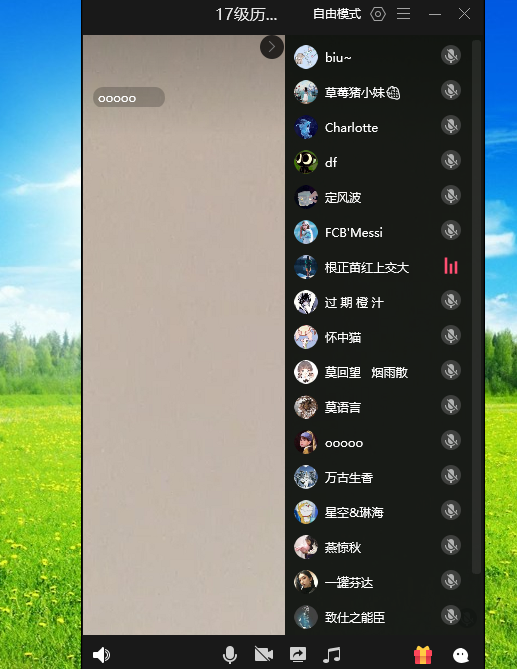
Task: Click the speaker volume icon
Action: point(101,654)
